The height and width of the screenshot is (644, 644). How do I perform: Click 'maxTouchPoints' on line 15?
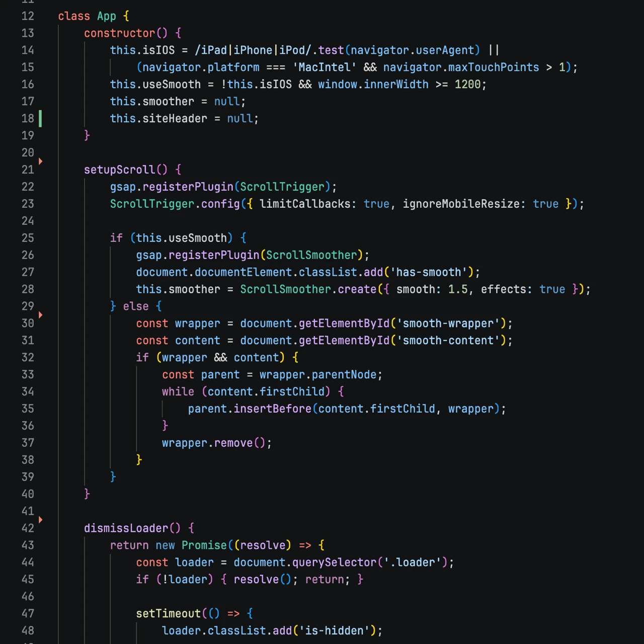[494, 67]
